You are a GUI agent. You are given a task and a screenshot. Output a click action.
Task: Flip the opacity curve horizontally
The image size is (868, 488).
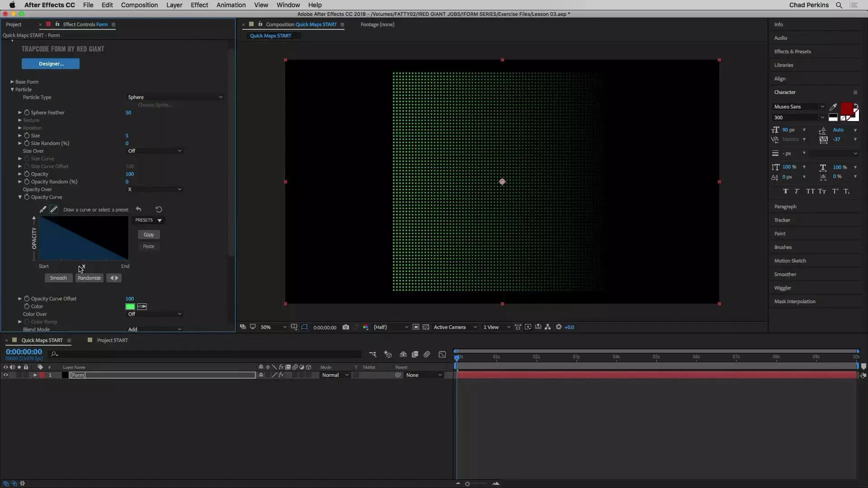click(114, 278)
